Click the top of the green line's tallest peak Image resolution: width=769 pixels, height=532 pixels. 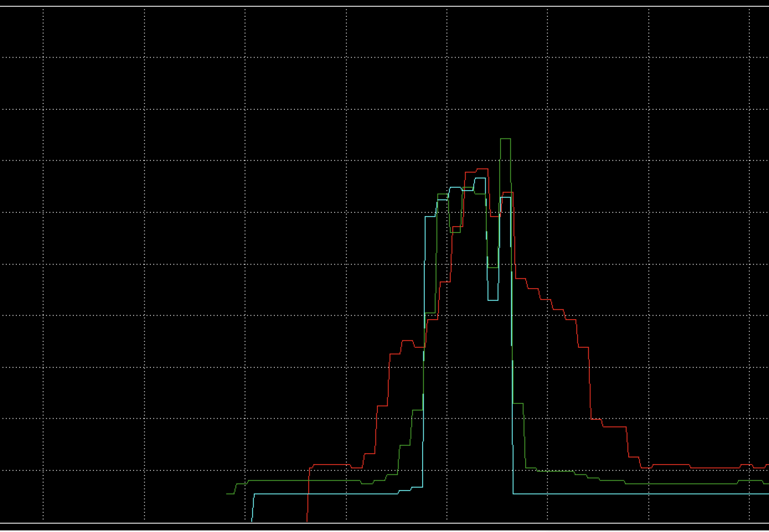click(x=505, y=139)
